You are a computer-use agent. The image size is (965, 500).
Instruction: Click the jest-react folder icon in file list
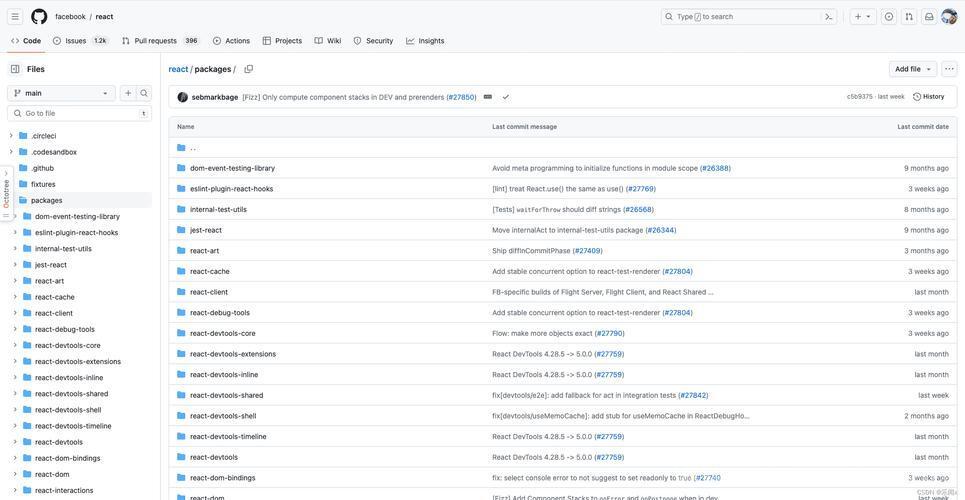click(x=181, y=230)
